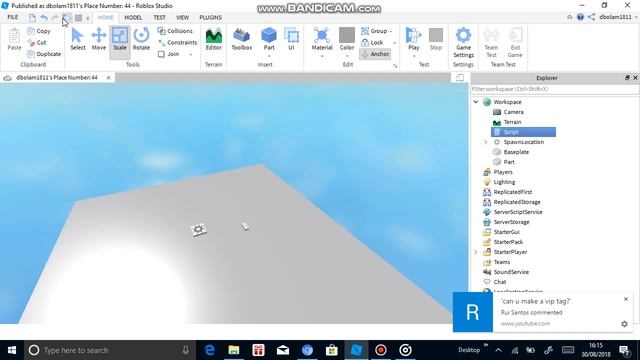The image size is (640, 360).
Task: Click the Stop test button
Action: [436, 40]
